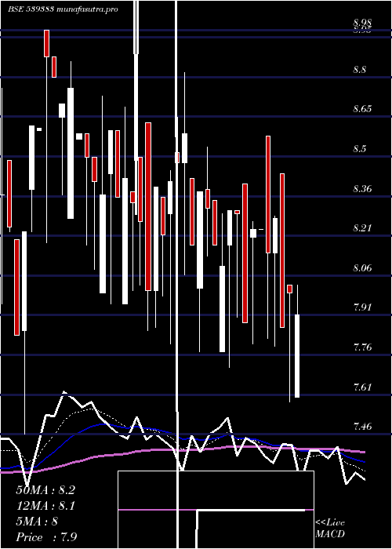The height and width of the screenshot is (549, 392).
Task: Click the munafasutra.pro watermark text in header
Action: coord(87,9)
